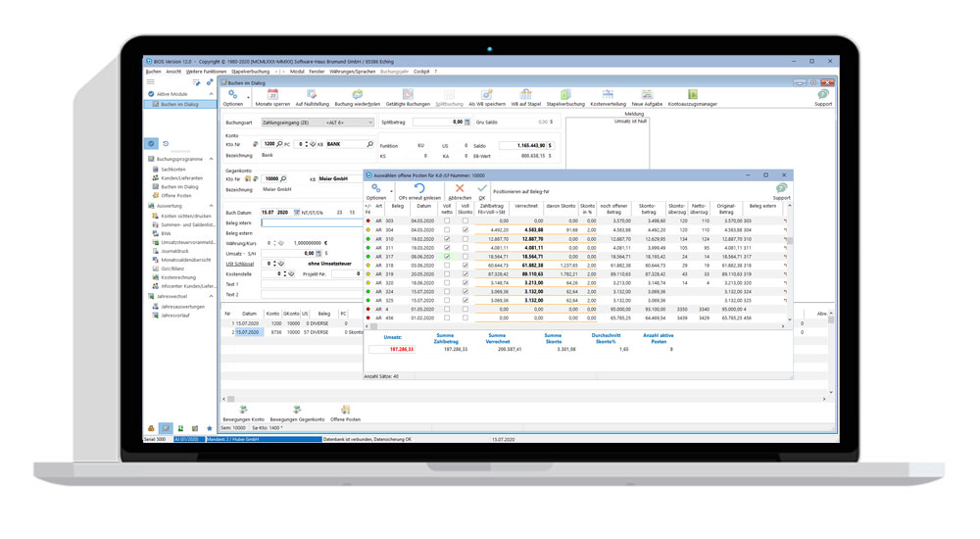This screenshot has height=539, width=980.
Task: Click Auf Nullstellung toolbar icon
Action: 312,94
